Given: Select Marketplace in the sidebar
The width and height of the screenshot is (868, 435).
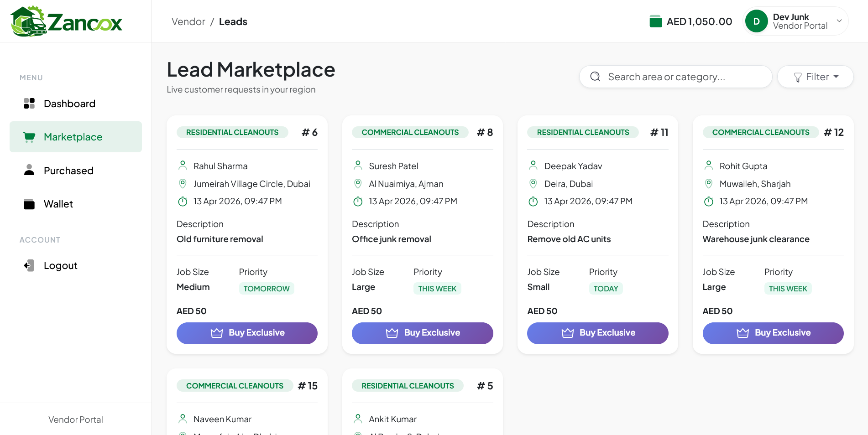Looking at the screenshot, I should tap(76, 137).
